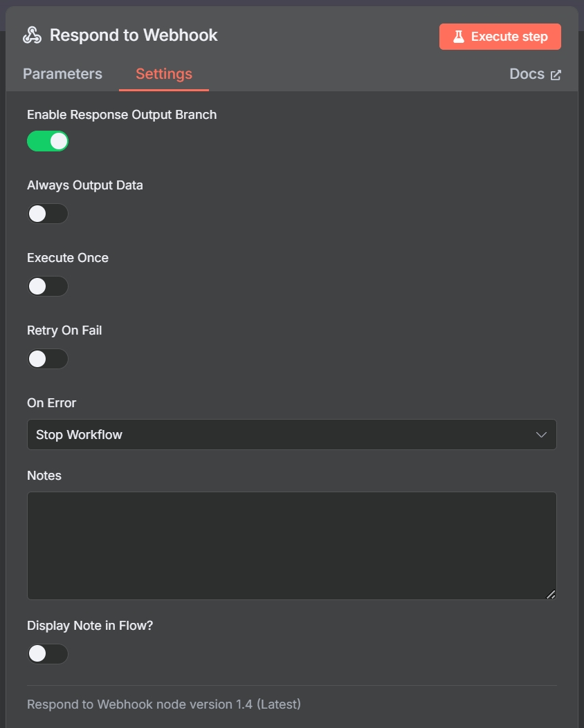Click the Enable Response Output Branch label
584x728 pixels.
pos(122,115)
